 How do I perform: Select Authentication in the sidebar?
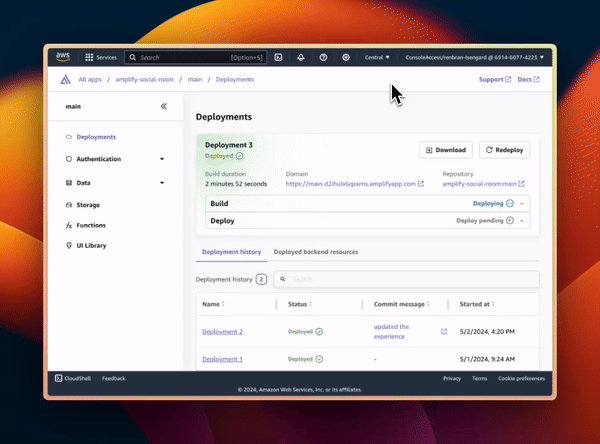(x=99, y=159)
